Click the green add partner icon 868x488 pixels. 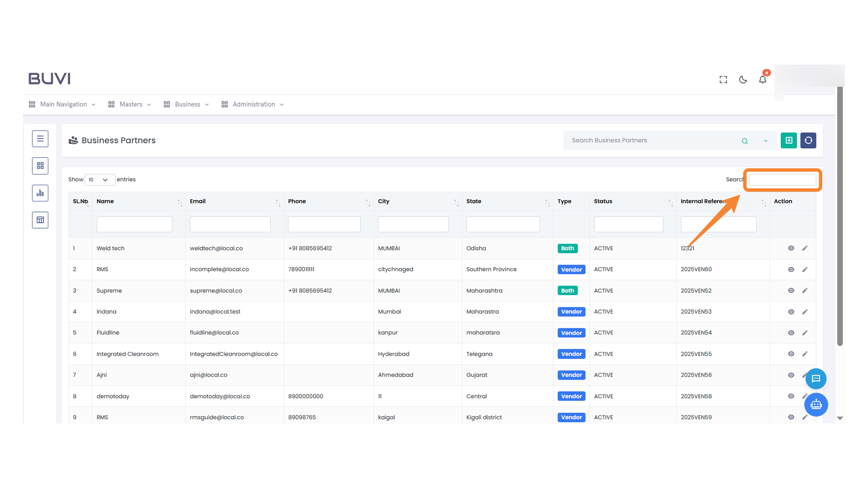coord(789,141)
